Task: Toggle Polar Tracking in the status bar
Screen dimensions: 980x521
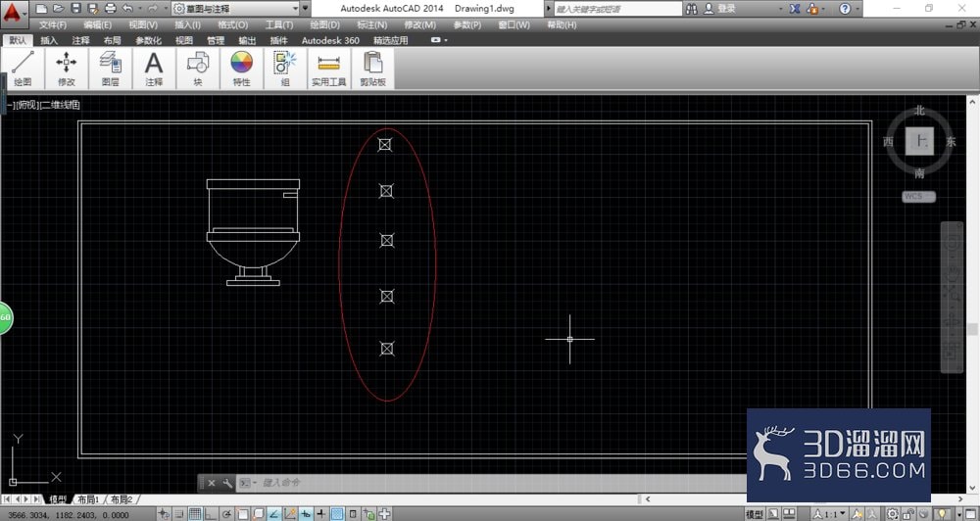Action: point(226,514)
